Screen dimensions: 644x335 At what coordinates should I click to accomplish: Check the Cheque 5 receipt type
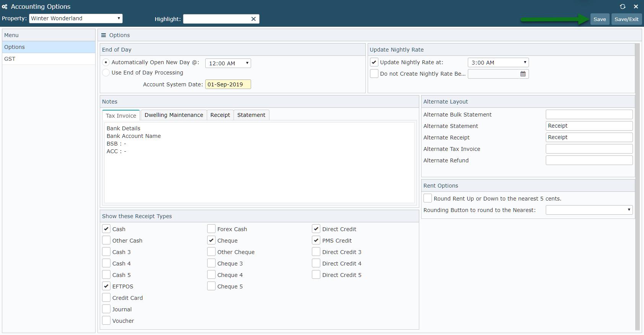211,286
